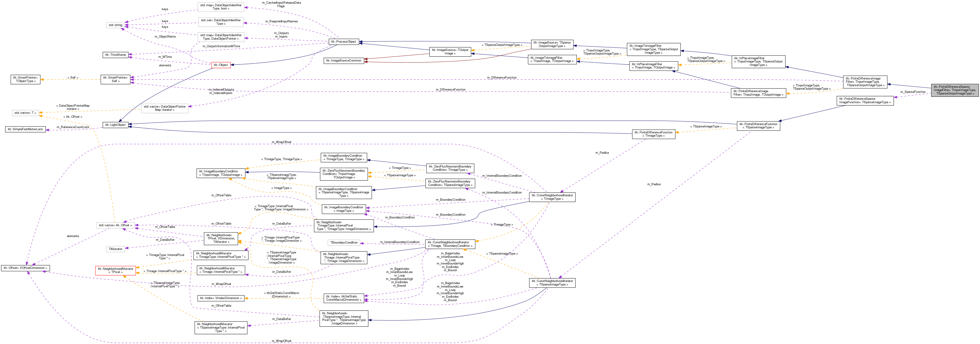The width and height of the screenshot is (980, 344).
Task: Open itk::ImageSource< TOutputImage > node
Action: click(x=450, y=52)
